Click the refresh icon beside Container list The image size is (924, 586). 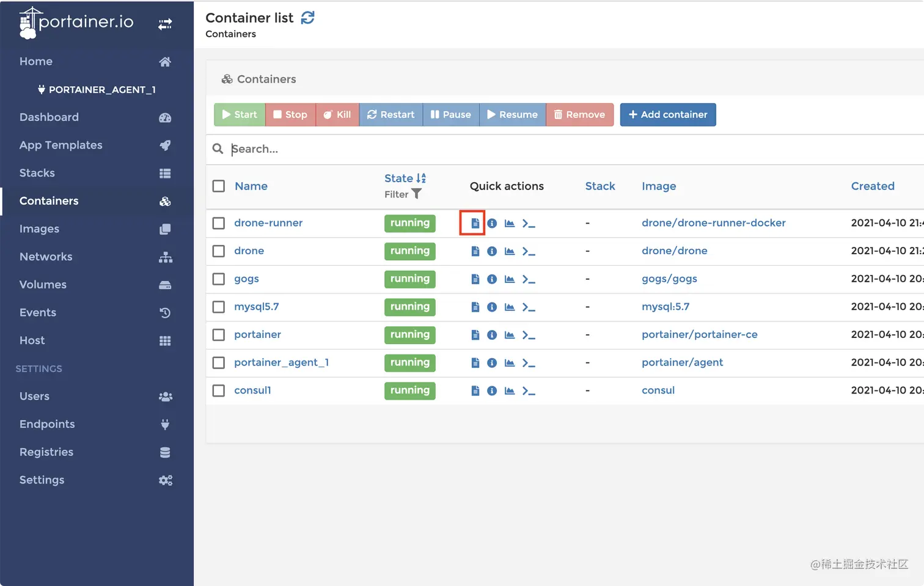308,18
